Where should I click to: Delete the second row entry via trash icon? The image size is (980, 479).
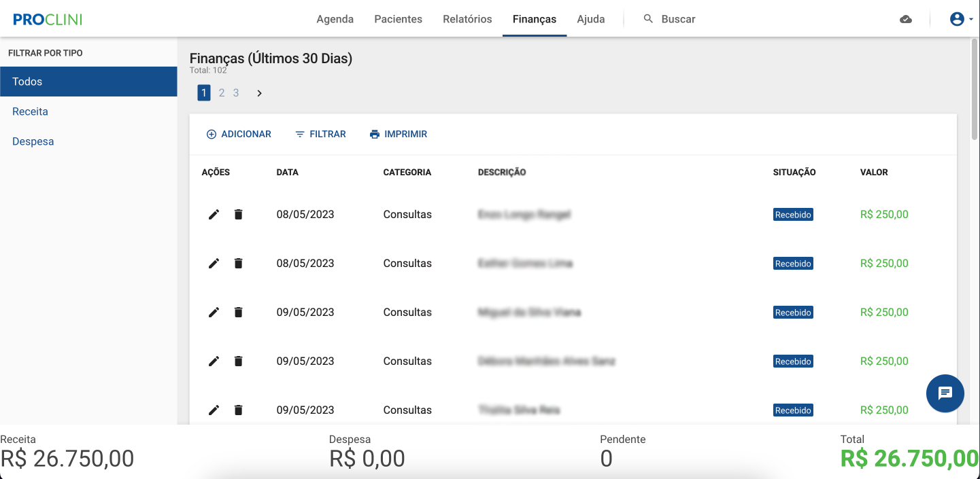(x=238, y=264)
